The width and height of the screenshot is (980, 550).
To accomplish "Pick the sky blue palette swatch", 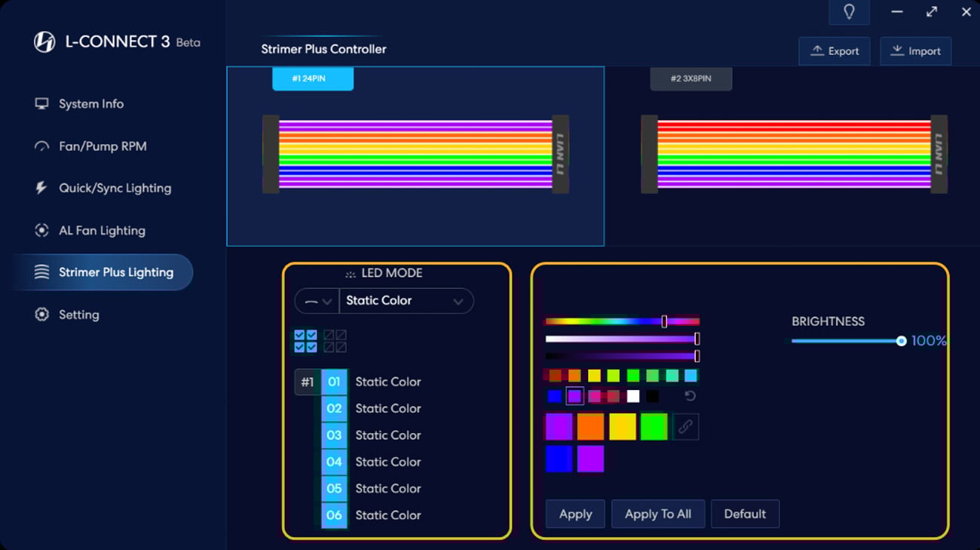I will point(691,376).
